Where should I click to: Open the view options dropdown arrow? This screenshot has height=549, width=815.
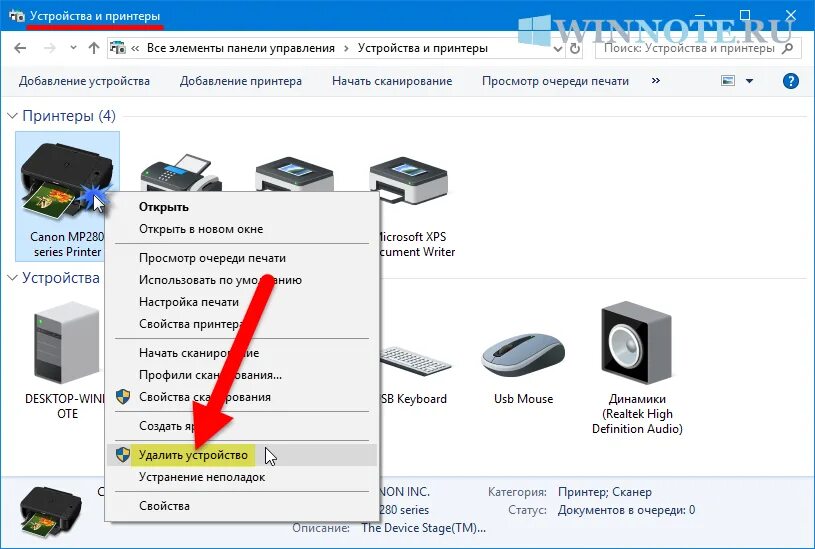(750, 81)
